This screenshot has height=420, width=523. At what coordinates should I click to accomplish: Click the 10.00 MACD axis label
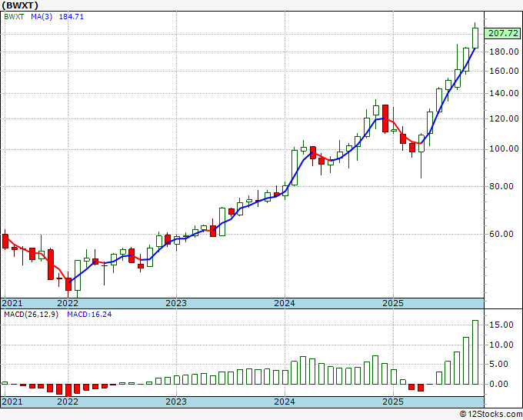[501, 345]
